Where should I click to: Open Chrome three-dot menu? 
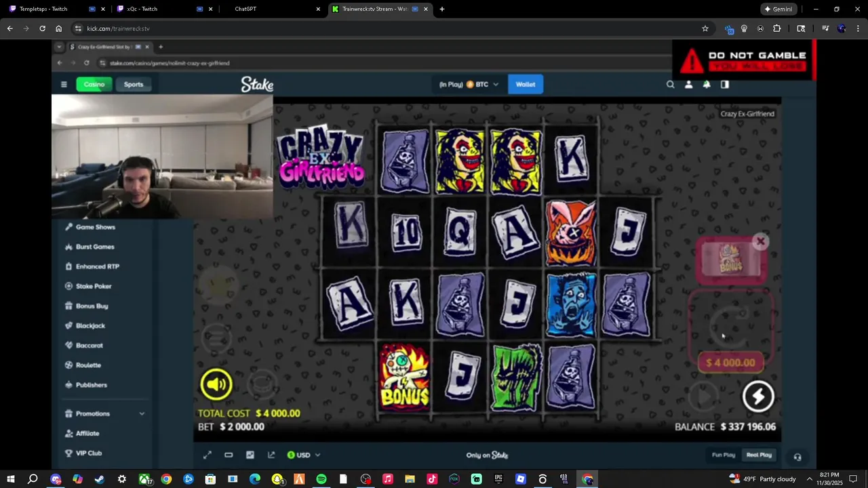(x=858, y=28)
